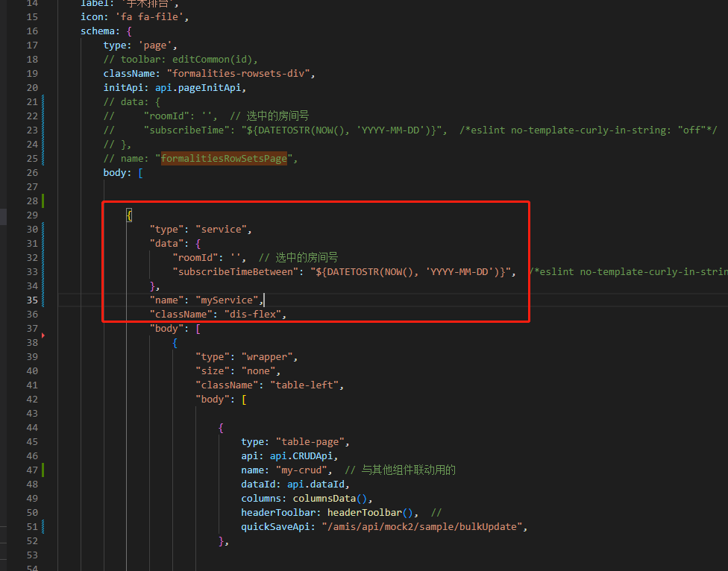The height and width of the screenshot is (571, 728).
Task: Click the commented "subscribeTime" key on line 23
Action: [x=190, y=130]
